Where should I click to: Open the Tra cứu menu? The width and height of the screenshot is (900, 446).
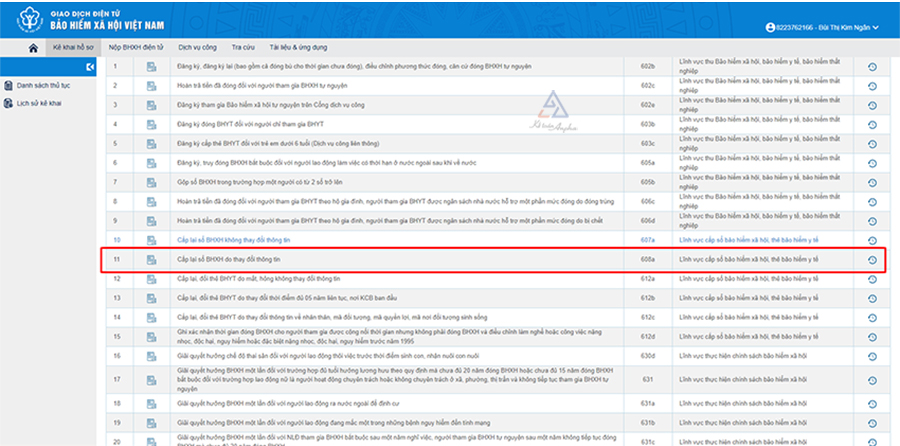243,47
